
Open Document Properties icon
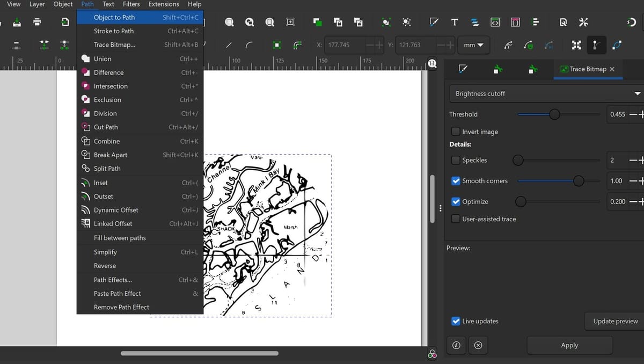[x=563, y=22]
